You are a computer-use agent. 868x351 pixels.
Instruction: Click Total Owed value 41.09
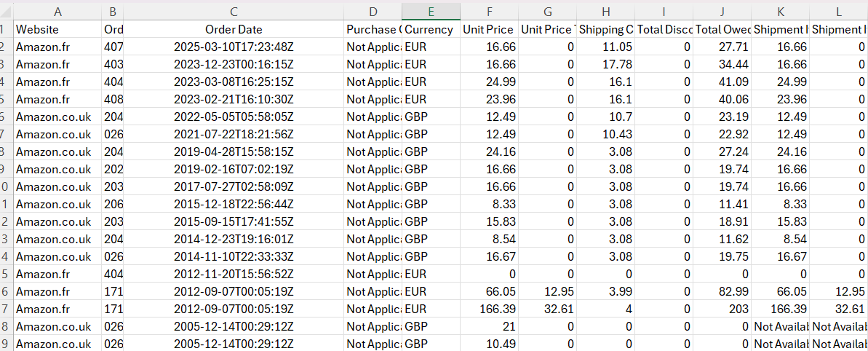722,82
